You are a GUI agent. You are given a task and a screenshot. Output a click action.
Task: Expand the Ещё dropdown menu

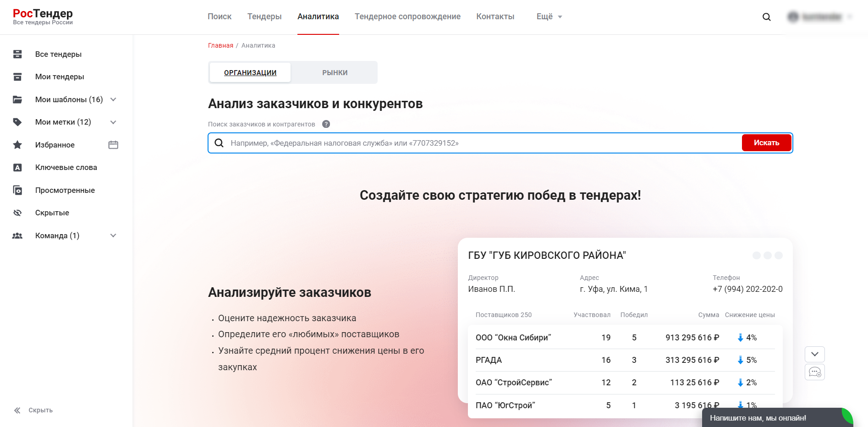click(549, 16)
